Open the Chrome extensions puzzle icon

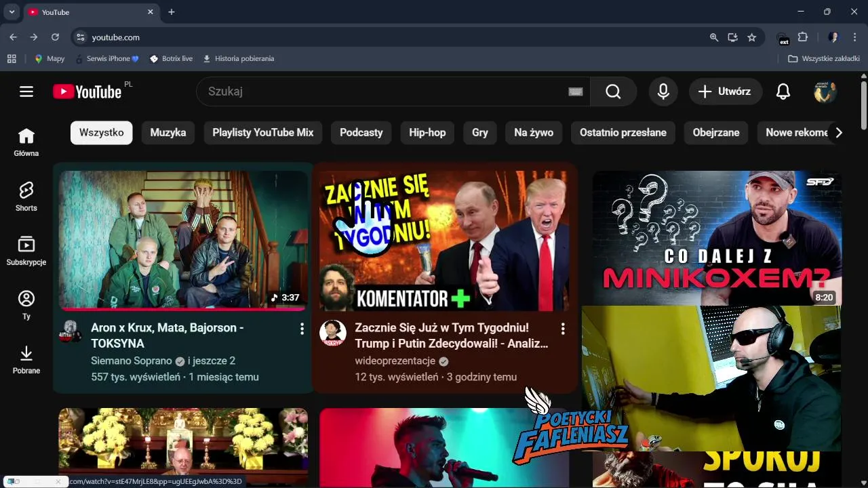click(803, 37)
